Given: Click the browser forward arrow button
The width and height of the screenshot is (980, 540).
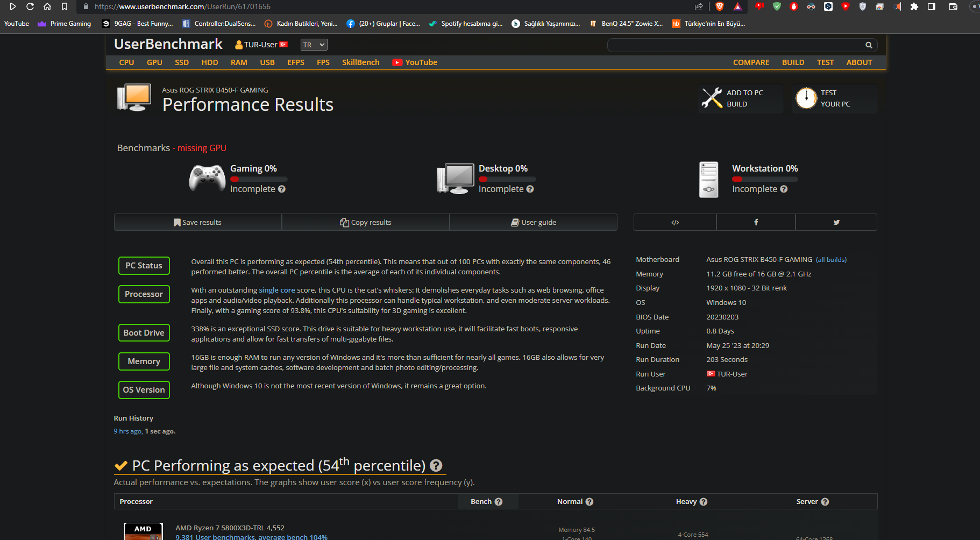Looking at the screenshot, I should [x=13, y=6].
